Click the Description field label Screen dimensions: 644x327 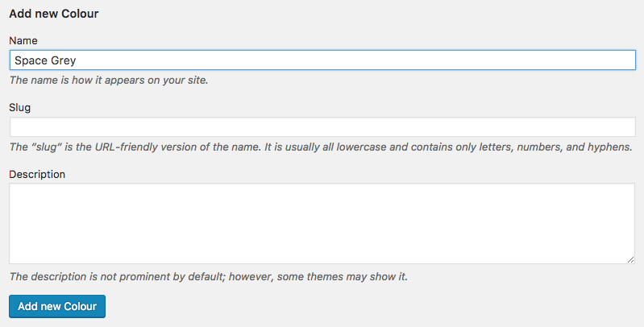point(37,174)
